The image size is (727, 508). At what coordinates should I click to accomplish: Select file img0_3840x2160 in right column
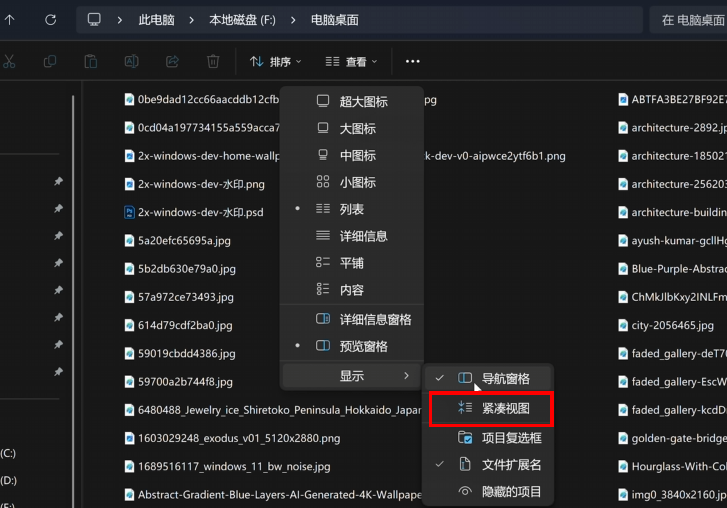tap(672, 495)
